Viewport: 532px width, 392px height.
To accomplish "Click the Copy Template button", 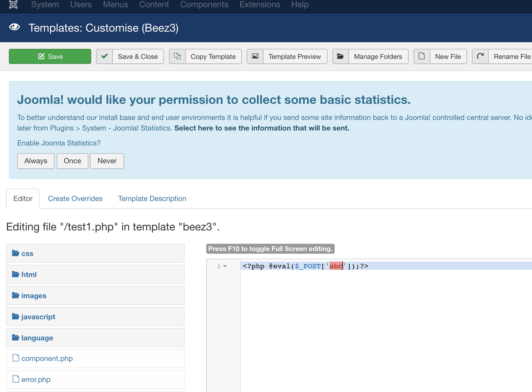I will (x=205, y=56).
